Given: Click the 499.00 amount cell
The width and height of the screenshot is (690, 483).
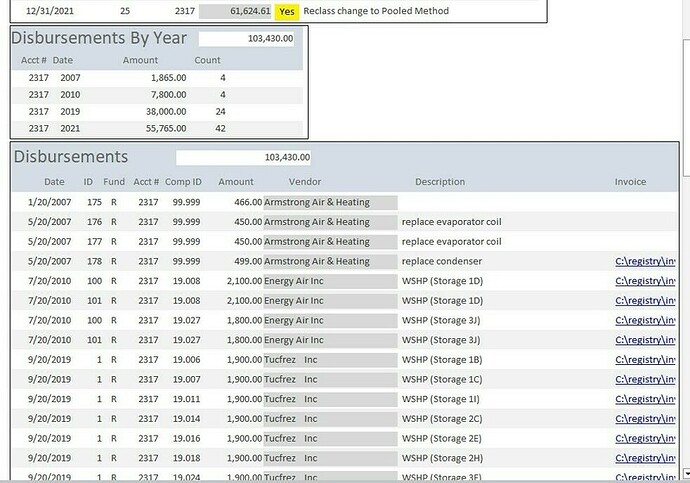Looking at the screenshot, I should (x=248, y=261).
